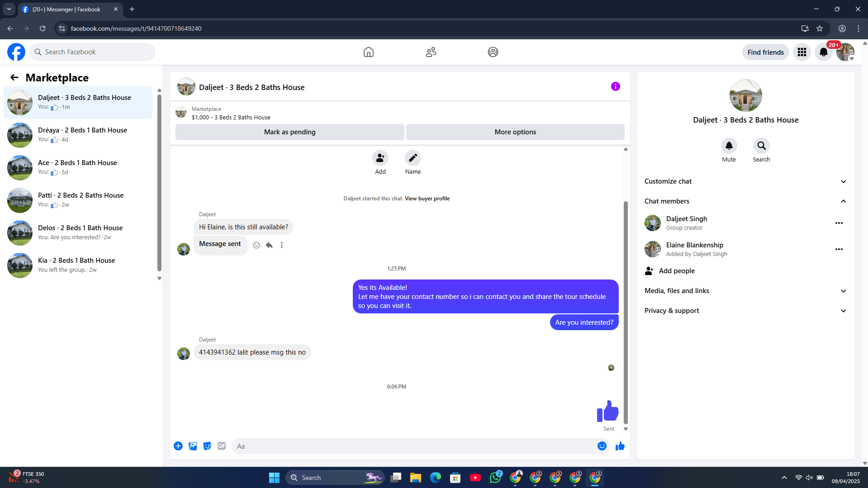The image size is (868, 488).
Task: Click the chat messages scrollbar
Action: tap(626, 312)
